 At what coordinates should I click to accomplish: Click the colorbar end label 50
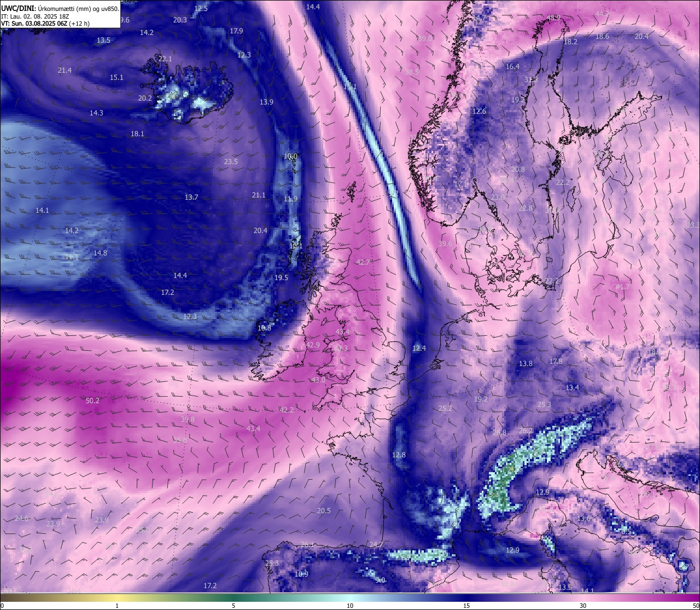tap(696, 606)
